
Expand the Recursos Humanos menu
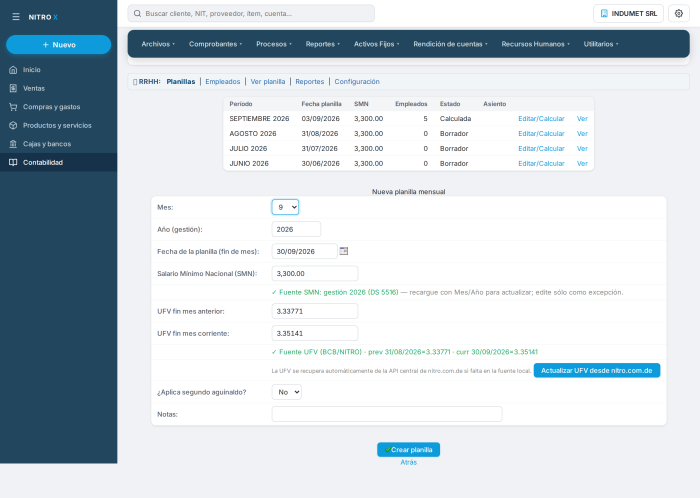[535, 44]
